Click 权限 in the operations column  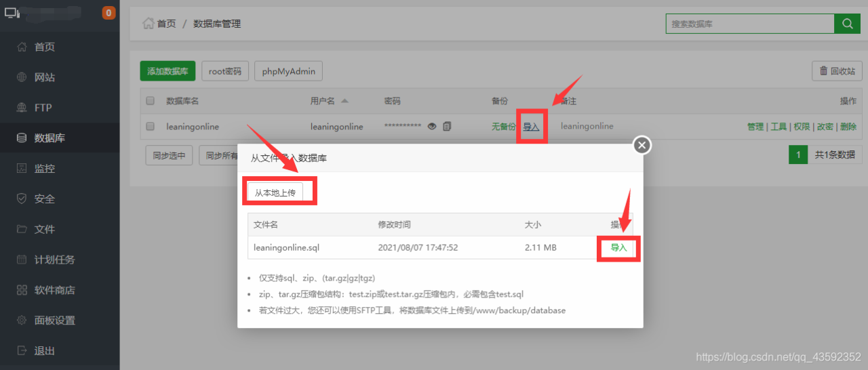802,127
